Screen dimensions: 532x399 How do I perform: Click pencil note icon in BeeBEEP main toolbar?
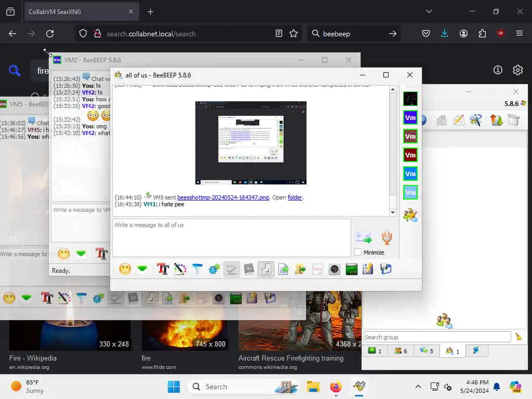click(x=458, y=120)
